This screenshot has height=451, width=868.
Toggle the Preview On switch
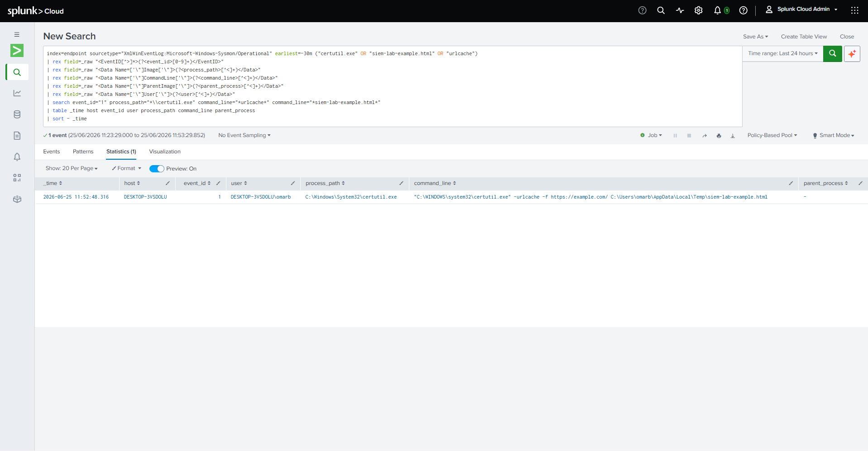157,169
